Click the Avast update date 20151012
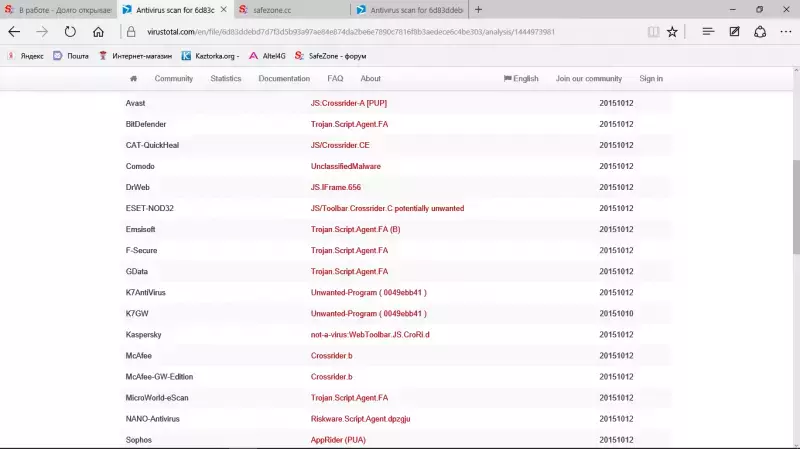The width and height of the screenshot is (800, 449). 616,103
